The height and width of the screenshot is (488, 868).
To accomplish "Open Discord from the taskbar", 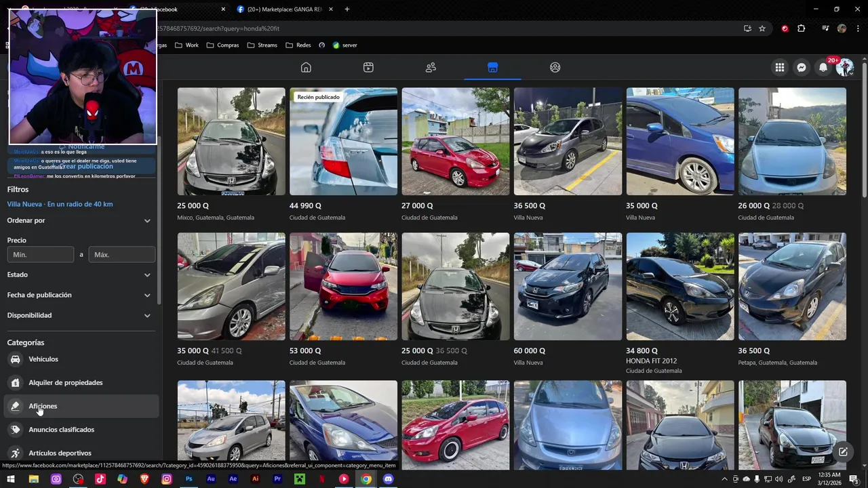I will tap(388, 479).
